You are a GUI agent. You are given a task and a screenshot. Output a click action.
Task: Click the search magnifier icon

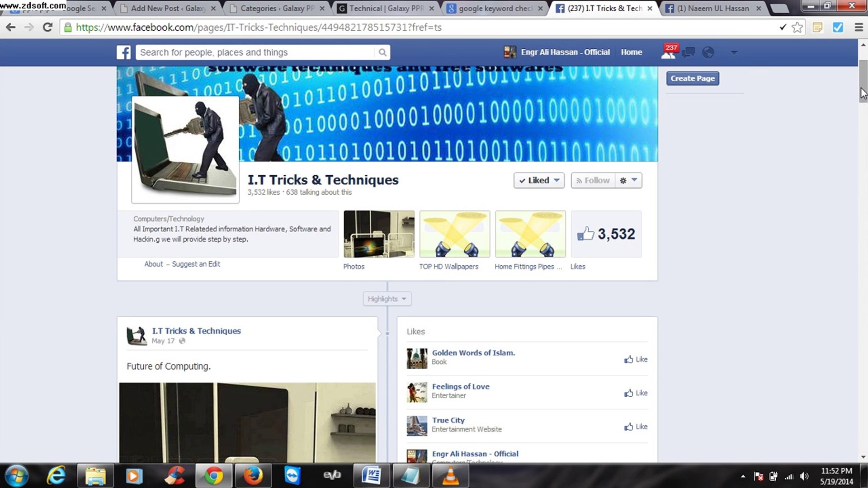coord(382,52)
